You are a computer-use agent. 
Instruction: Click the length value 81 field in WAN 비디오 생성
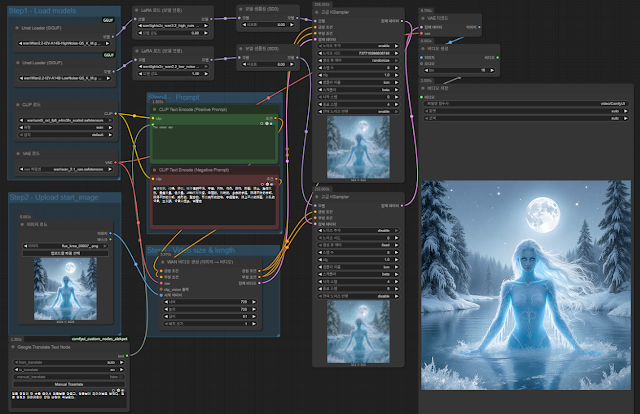[x=210, y=316]
